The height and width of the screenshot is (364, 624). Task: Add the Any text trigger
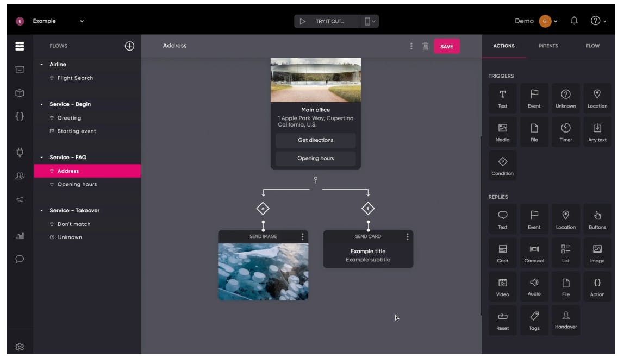click(597, 132)
